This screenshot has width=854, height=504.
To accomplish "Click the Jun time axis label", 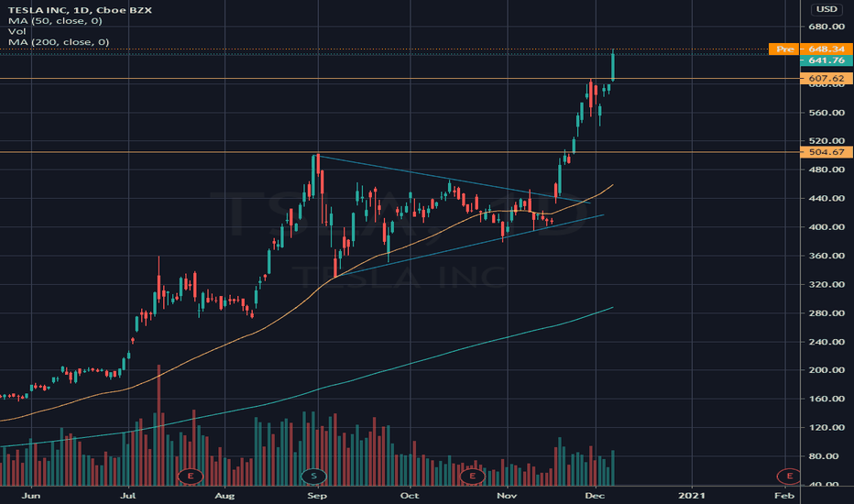I will tap(31, 495).
